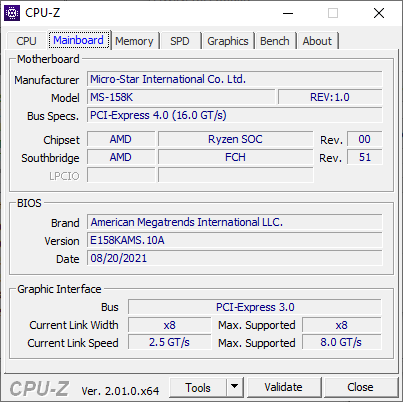Go to the SPD tab
403x402 pixels.
pyautogui.click(x=180, y=41)
